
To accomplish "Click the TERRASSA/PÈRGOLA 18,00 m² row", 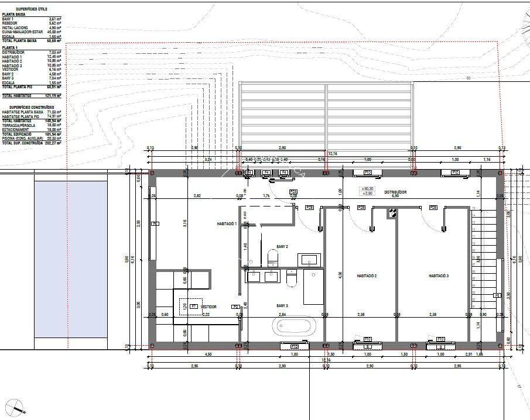I will click(x=32, y=125).
